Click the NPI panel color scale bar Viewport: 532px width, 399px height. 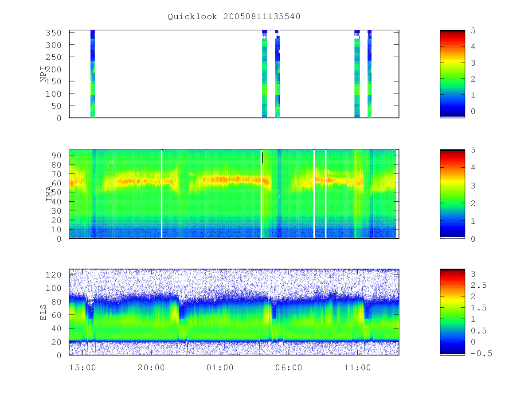pos(452,74)
